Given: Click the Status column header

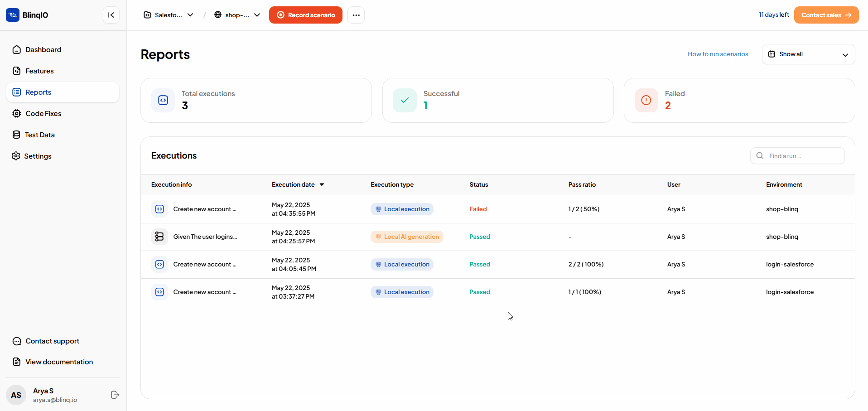Looking at the screenshot, I should click(479, 185).
